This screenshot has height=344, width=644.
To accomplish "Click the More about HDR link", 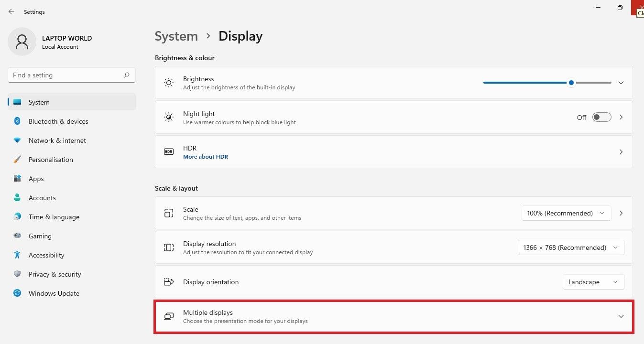I will [x=206, y=157].
